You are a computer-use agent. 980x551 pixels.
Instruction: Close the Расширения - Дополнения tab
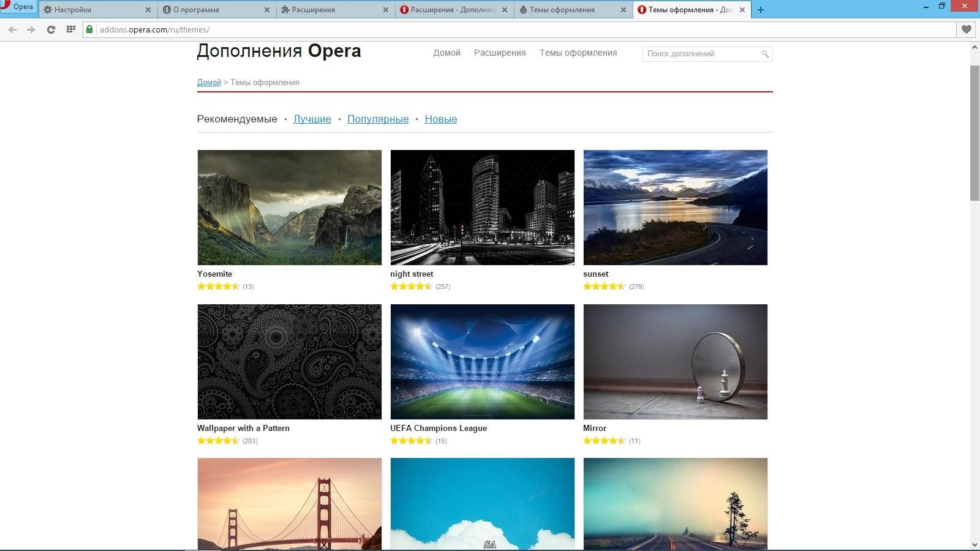pyautogui.click(x=504, y=10)
